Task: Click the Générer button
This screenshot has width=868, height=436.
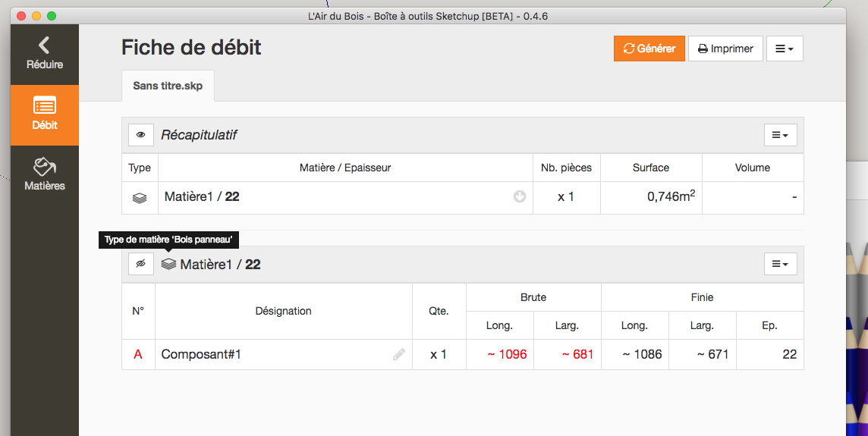Action: pos(649,49)
